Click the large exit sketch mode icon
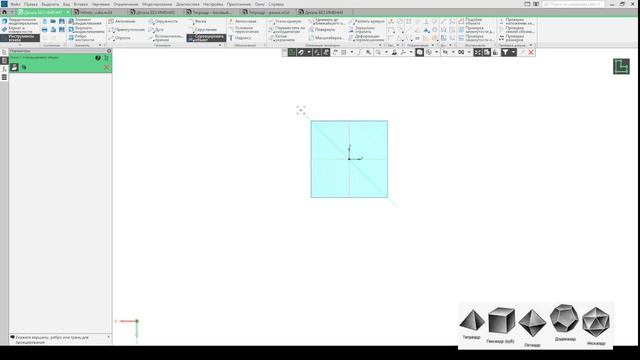640x360 pixels. click(621, 66)
